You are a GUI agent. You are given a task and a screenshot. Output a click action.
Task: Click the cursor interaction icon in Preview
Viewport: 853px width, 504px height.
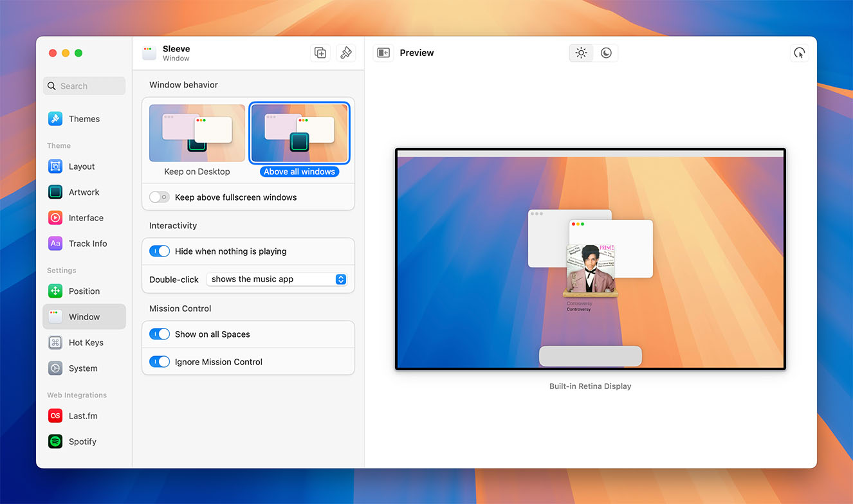[799, 53]
